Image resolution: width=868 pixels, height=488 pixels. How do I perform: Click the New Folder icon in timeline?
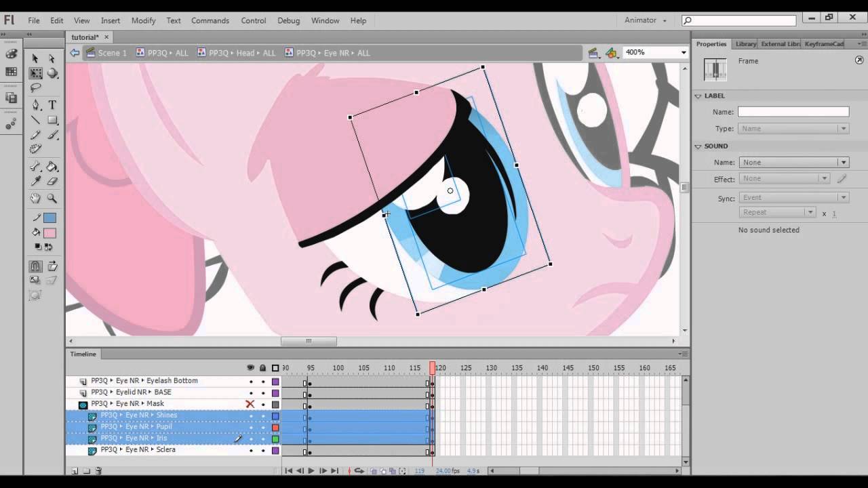coord(87,470)
